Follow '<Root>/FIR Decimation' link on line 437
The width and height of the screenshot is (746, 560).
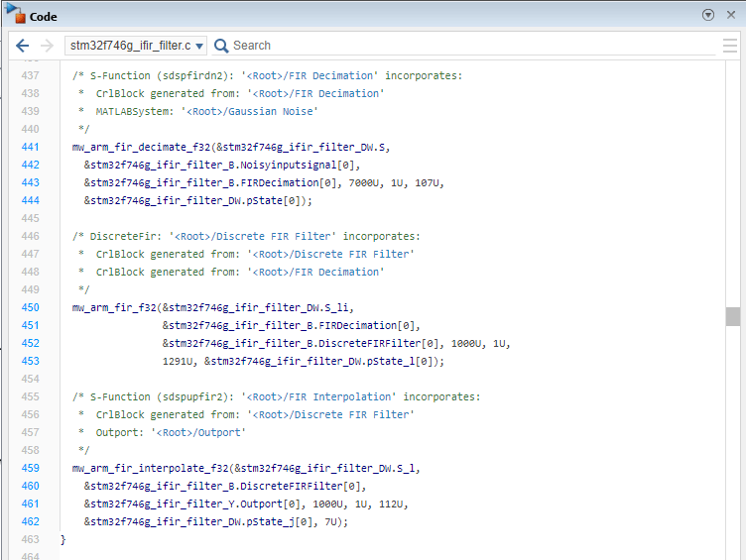point(310,75)
